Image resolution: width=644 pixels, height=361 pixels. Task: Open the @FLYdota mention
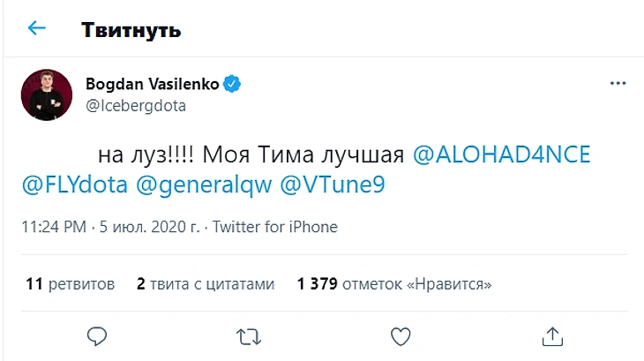point(74,187)
